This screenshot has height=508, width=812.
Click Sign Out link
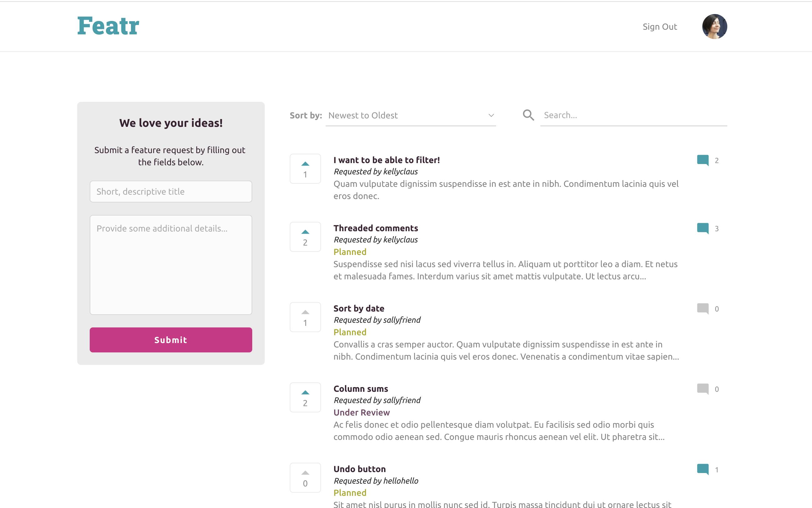[660, 27]
